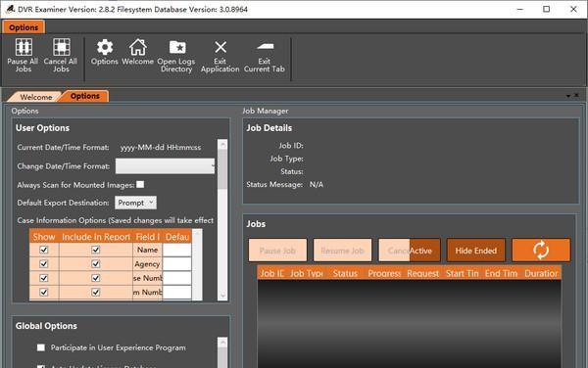The width and height of the screenshot is (588, 368).
Task: Toggle Participate in User Experience Program checkbox
Action: 41,347
